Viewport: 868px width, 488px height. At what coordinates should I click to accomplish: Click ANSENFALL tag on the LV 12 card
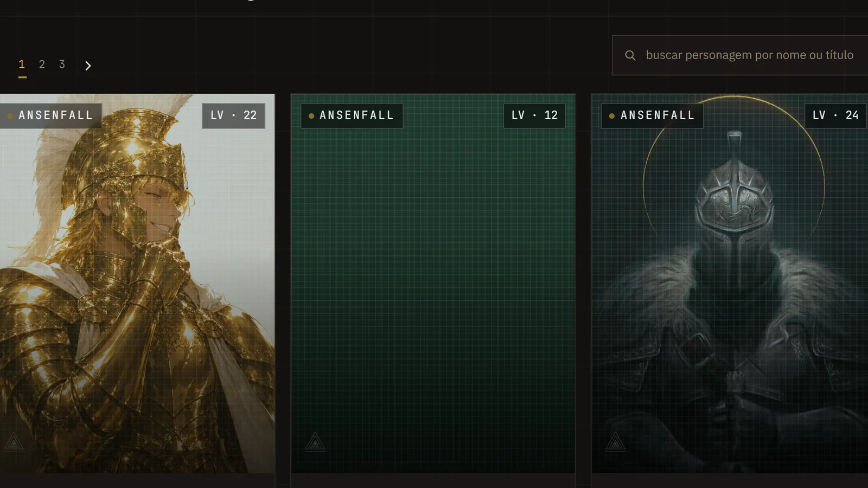coord(352,115)
